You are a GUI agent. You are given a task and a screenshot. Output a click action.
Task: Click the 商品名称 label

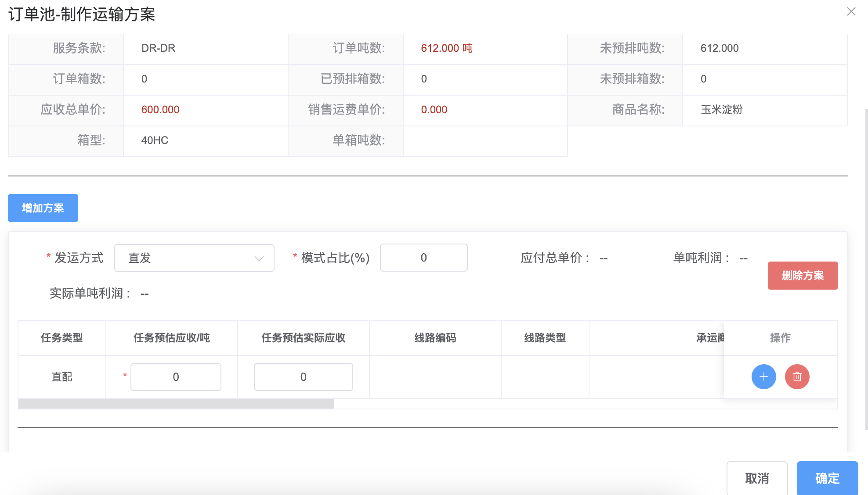638,110
